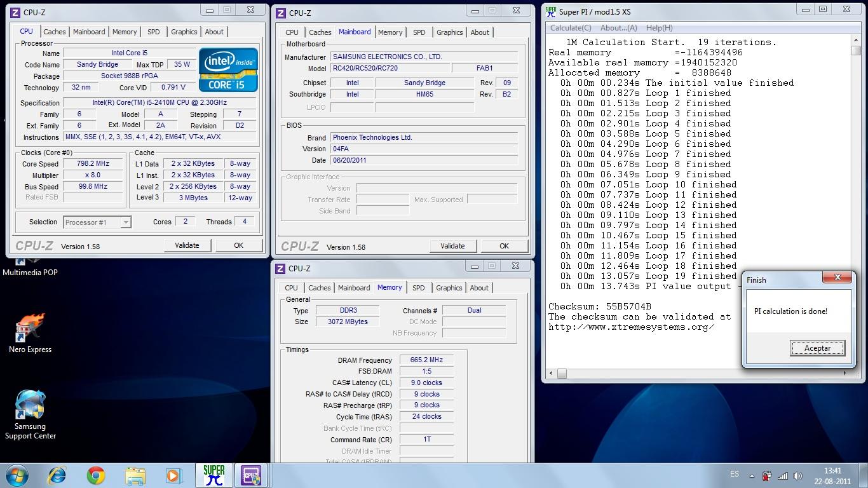This screenshot has height=488, width=868.
Task: Close the Finish dialog with the red X
Action: 837,278
